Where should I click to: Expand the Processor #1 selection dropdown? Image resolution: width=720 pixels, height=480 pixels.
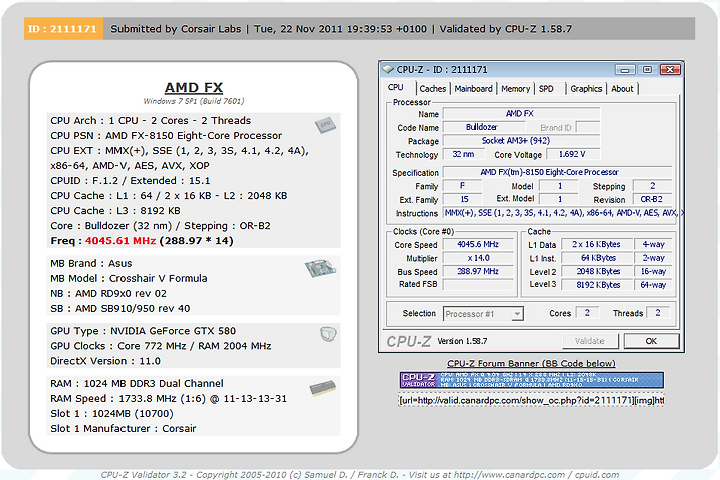click(x=517, y=314)
